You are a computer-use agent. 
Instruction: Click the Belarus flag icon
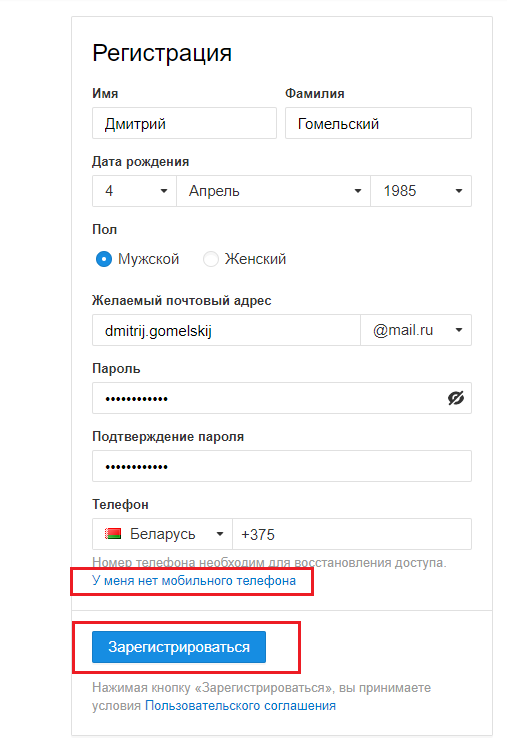click(113, 534)
